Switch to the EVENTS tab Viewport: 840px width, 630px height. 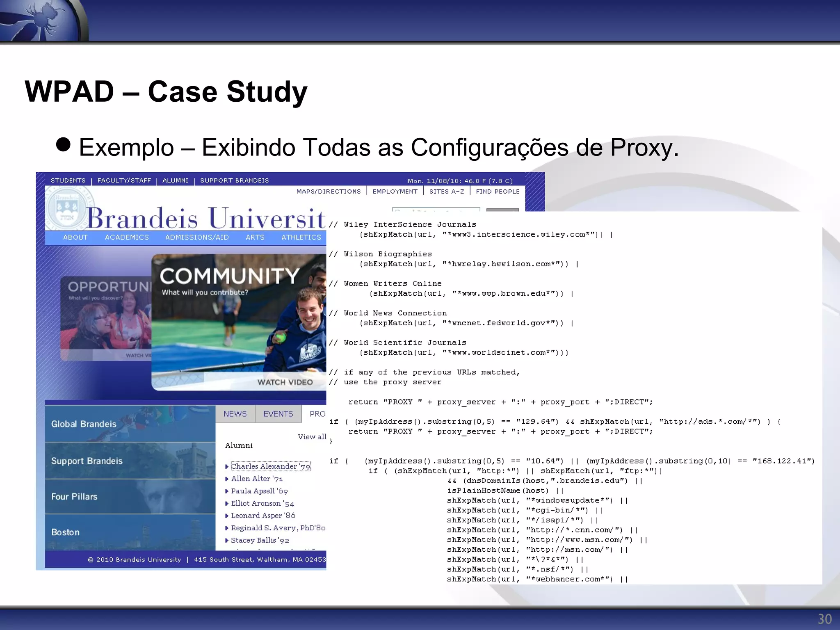pos(278,414)
